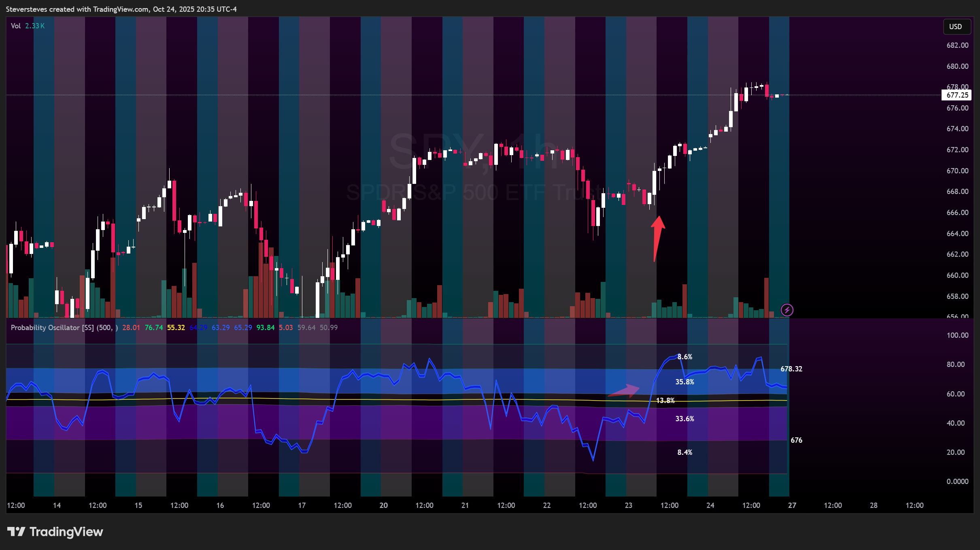Click the 676.00 price axis label
Screen dimensions: 980x550
tap(957, 108)
